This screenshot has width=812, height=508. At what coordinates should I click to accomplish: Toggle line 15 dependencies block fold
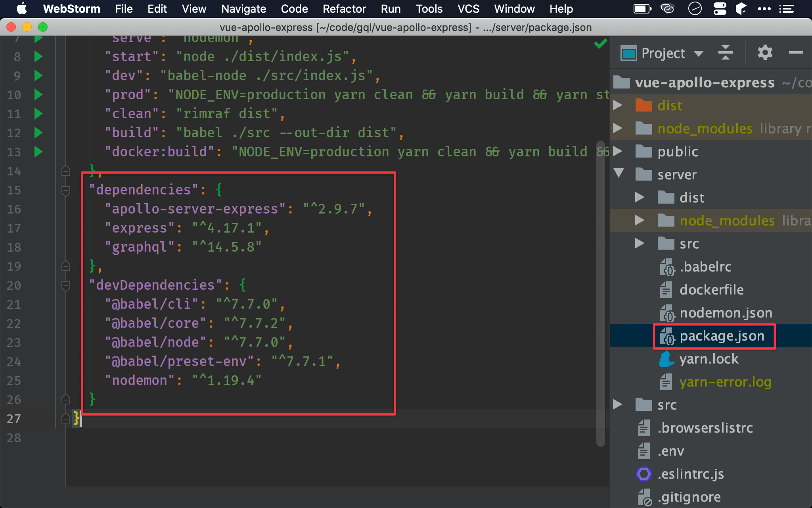66,189
